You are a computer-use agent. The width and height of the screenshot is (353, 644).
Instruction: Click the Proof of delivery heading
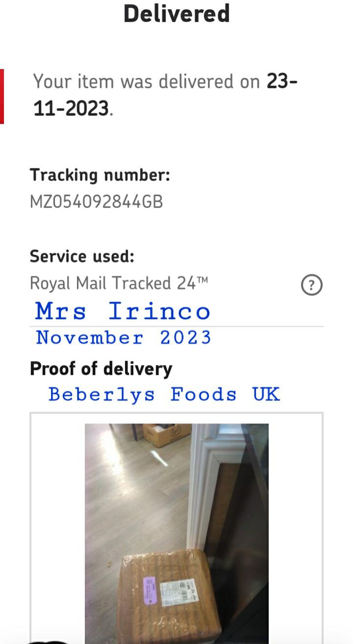[x=101, y=369]
